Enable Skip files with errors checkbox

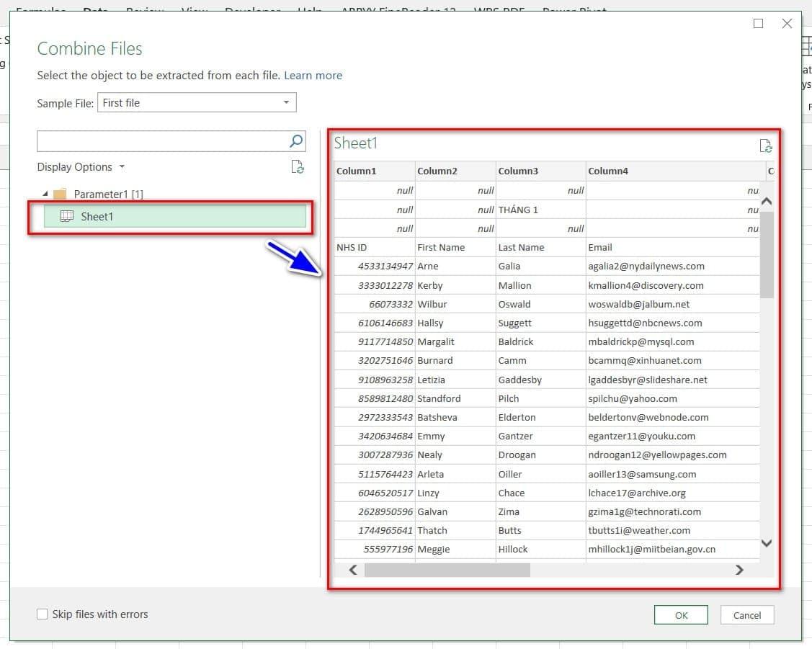(x=43, y=614)
